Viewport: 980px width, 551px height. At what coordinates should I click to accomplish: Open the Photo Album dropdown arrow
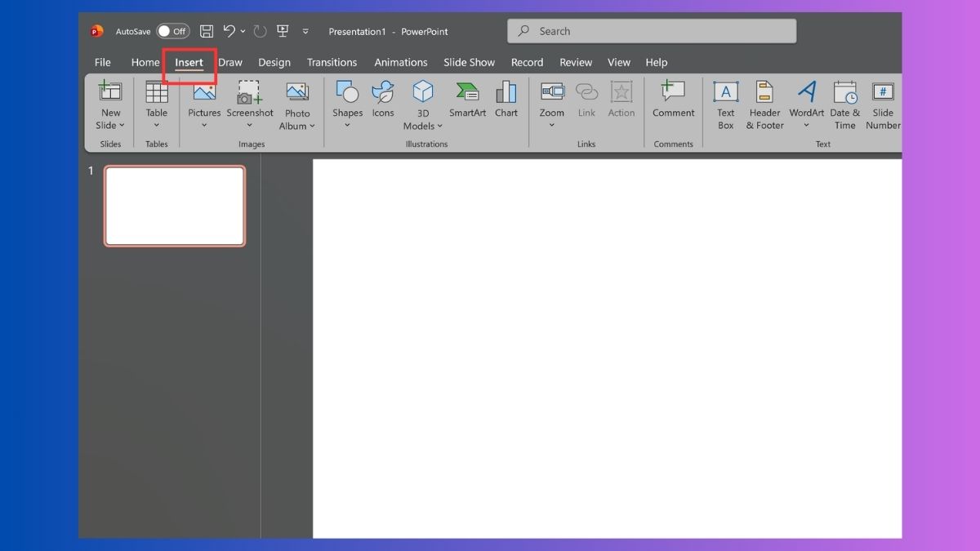click(x=312, y=127)
